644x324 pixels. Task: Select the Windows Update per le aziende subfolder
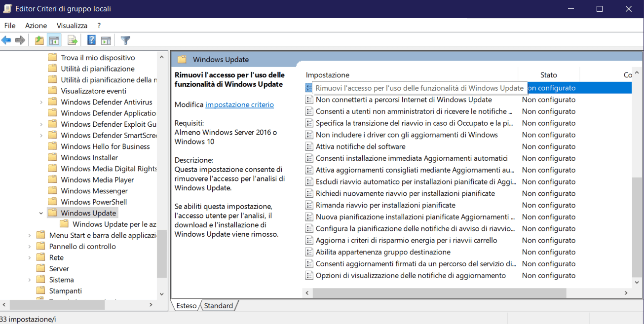pos(114,224)
